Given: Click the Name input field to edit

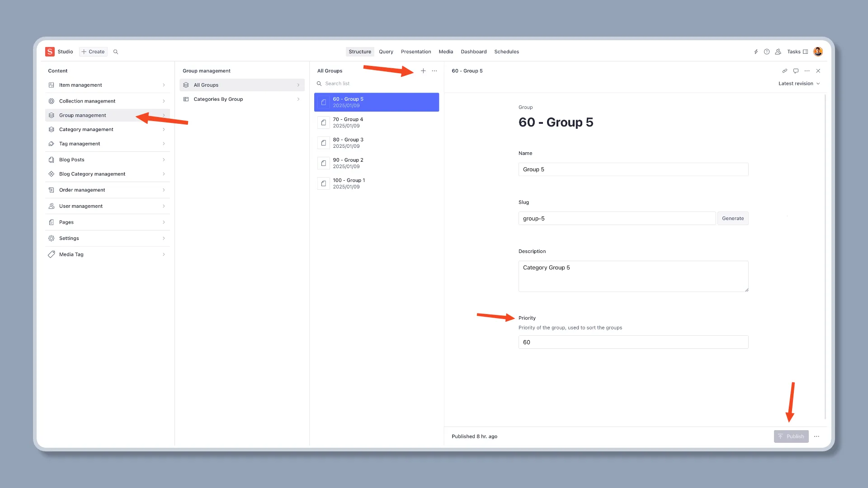Looking at the screenshot, I should tap(633, 169).
